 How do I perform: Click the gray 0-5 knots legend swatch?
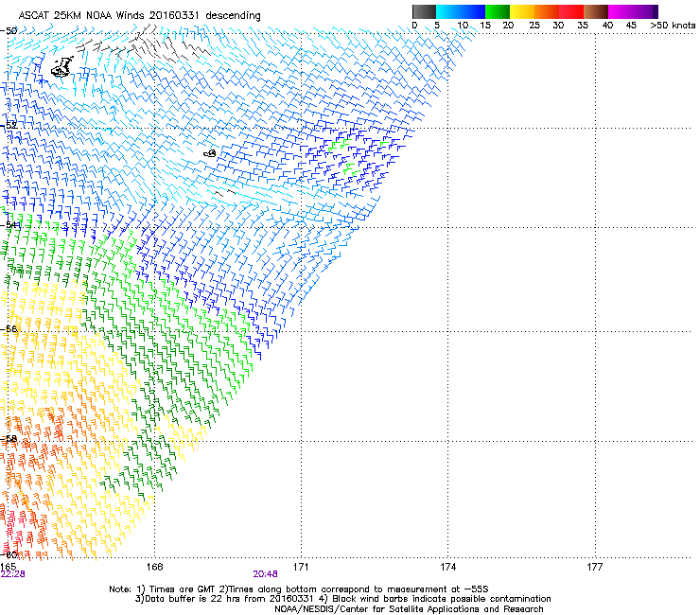point(424,11)
